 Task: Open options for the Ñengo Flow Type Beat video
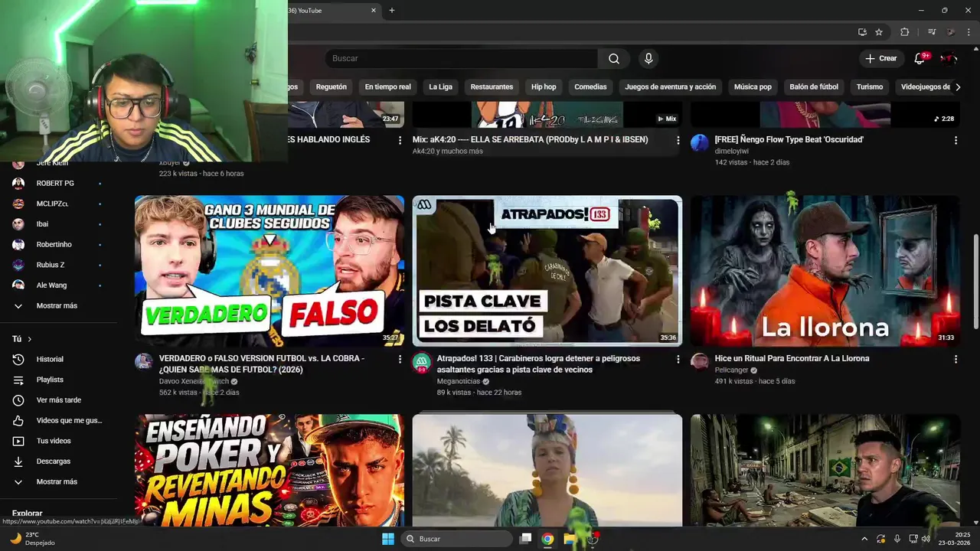point(955,140)
